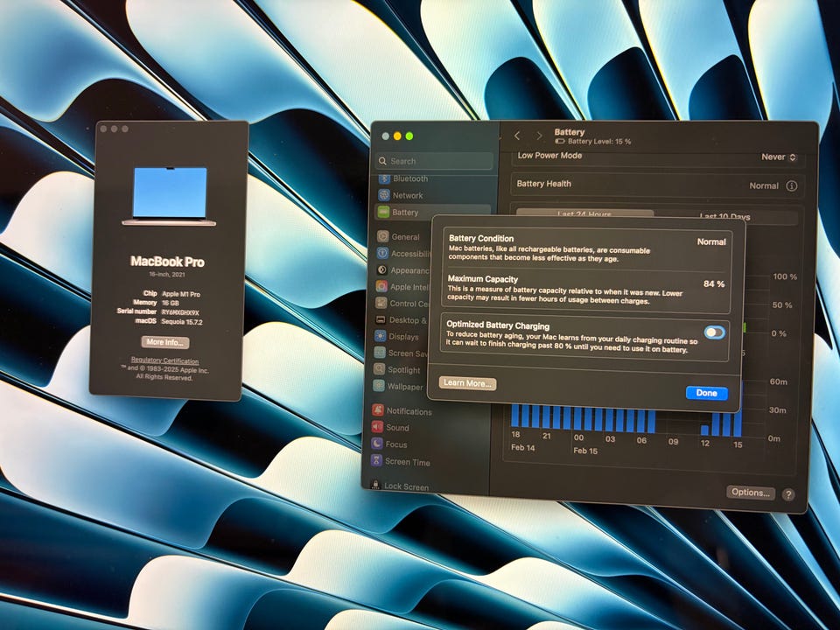The height and width of the screenshot is (630, 840).
Task: Click the serial number in About window
Action: (x=180, y=312)
